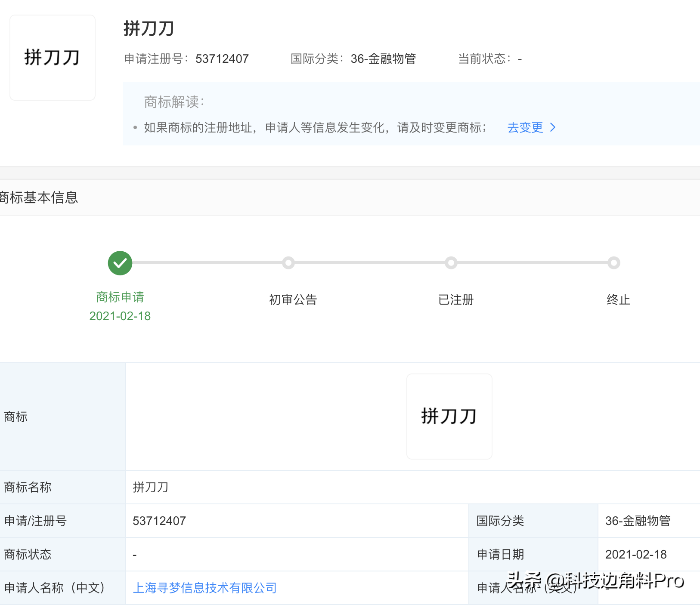
Task: Open applicant 上海寻梦信息技术有限公司 link
Action: point(204,588)
